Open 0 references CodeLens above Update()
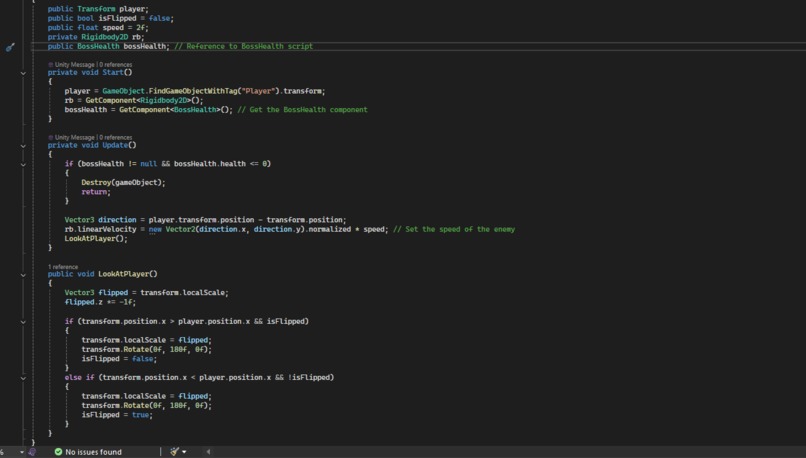This screenshot has width=806, height=458. click(116, 137)
